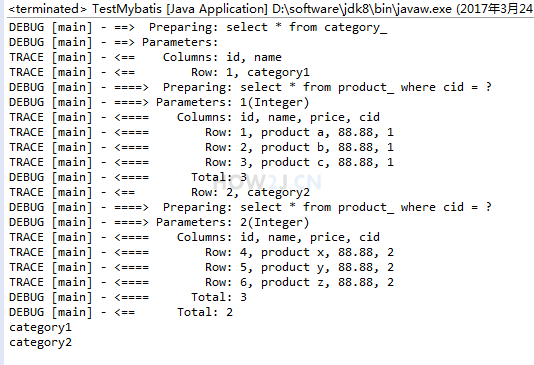Click 'Row: 6, product z, 88.88, 2' line

[x=201, y=282]
